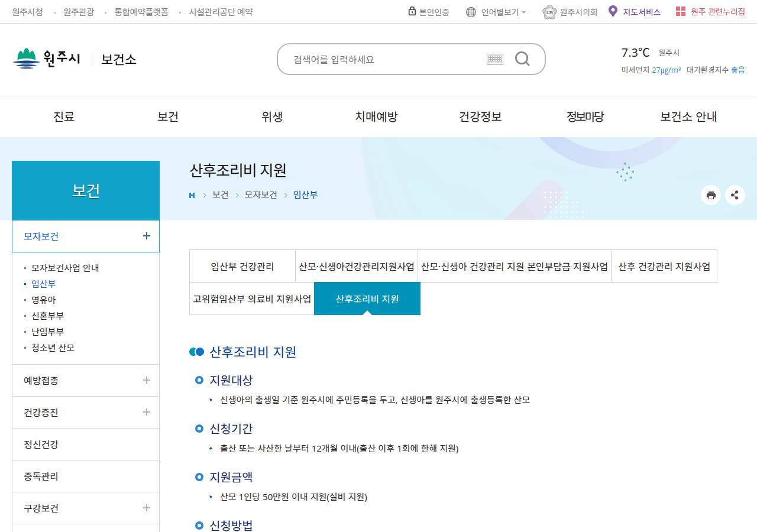Open 신혼부부 in sidebar
The width and height of the screenshot is (757, 532).
(48, 316)
